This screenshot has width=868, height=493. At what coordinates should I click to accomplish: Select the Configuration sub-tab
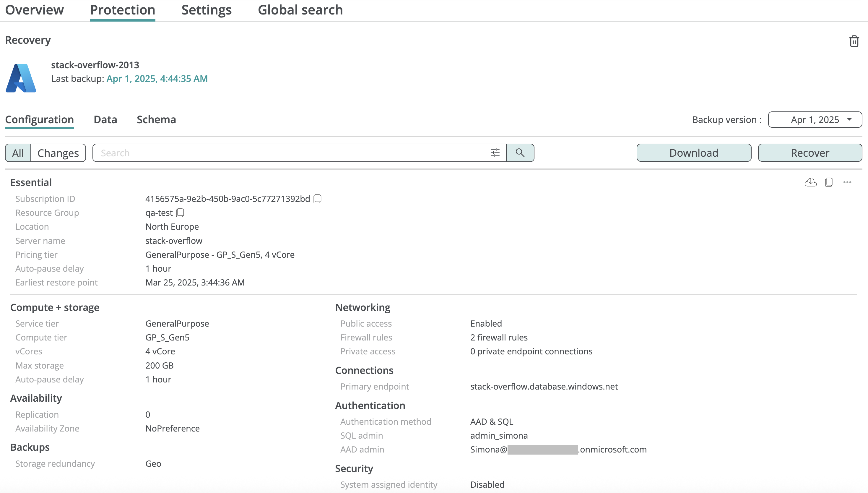pos(39,119)
